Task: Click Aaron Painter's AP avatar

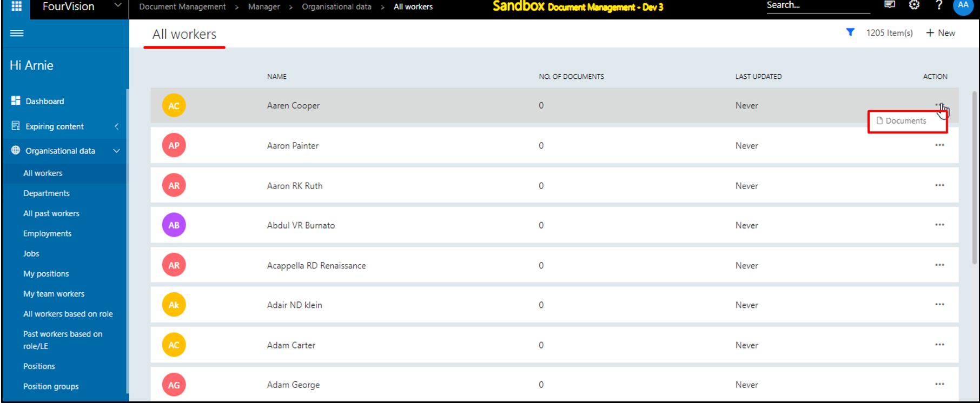Action: click(174, 145)
